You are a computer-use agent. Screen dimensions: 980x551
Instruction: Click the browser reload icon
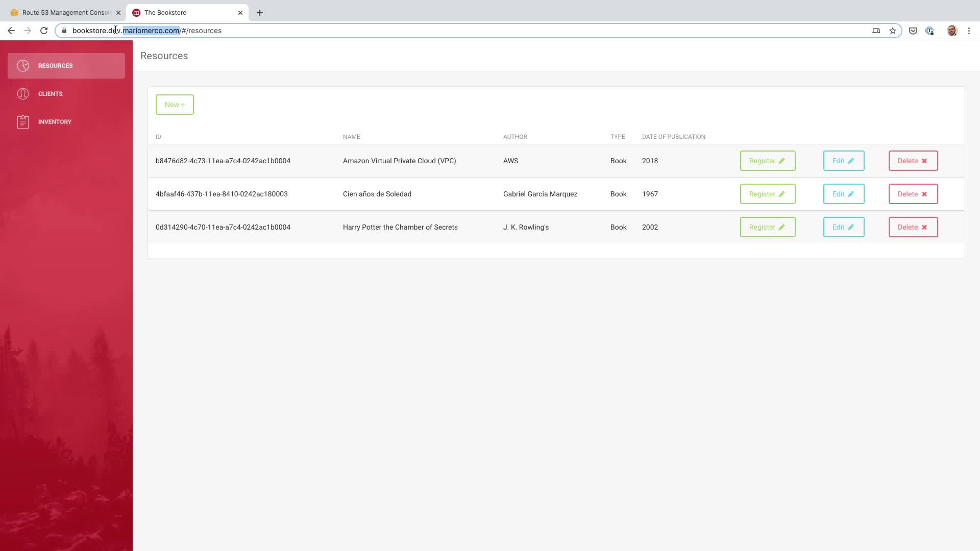[x=44, y=31]
